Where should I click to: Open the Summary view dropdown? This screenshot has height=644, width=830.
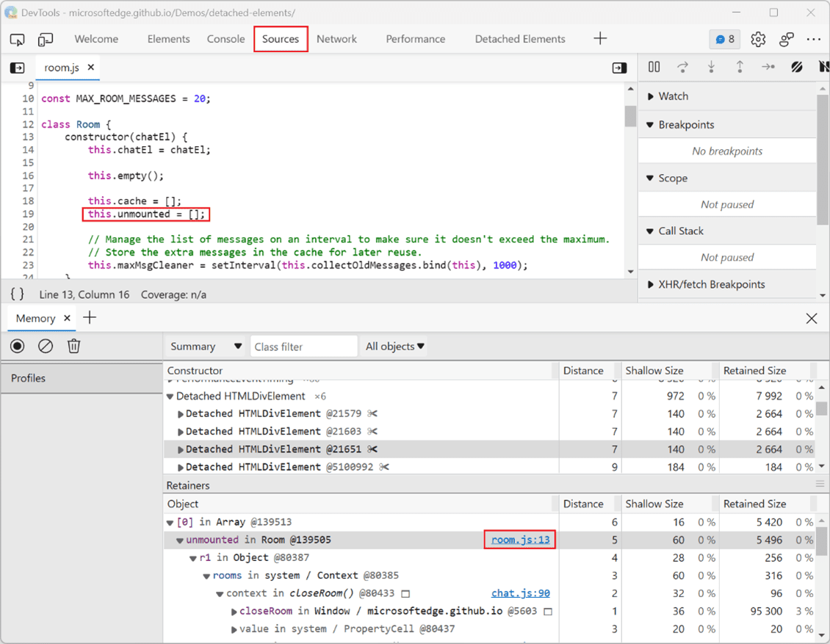206,346
